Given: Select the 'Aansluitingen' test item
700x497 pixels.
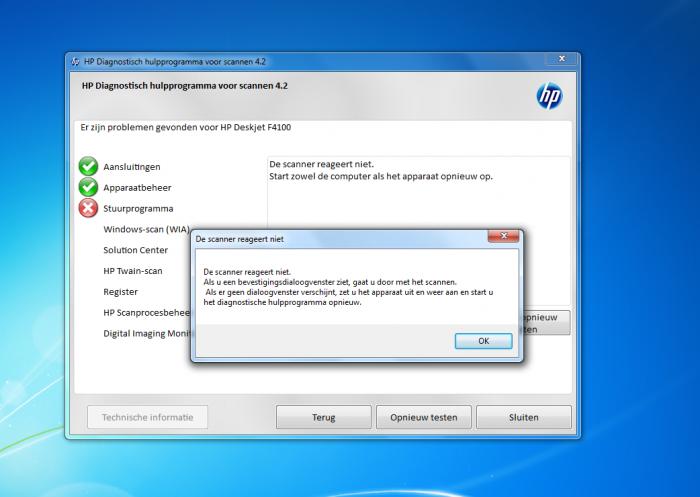Looking at the screenshot, I should (132, 167).
